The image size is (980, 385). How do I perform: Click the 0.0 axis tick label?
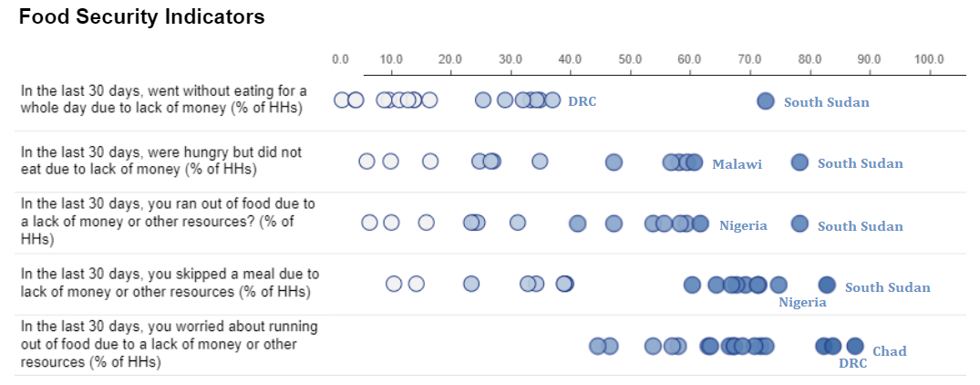tap(340, 59)
